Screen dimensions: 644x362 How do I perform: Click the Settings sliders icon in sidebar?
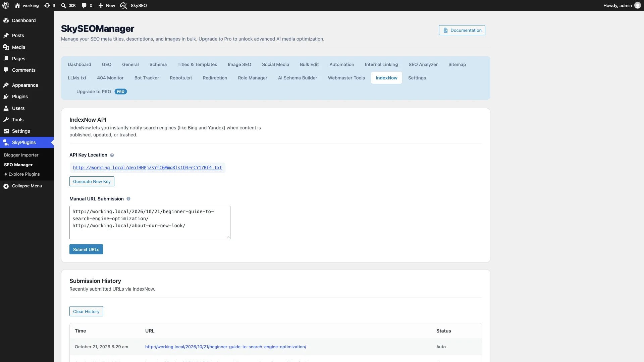[x=6, y=131]
